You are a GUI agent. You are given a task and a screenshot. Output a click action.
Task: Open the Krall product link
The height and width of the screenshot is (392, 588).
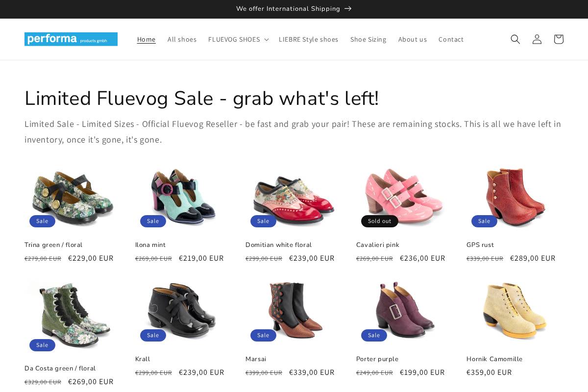tap(143, 359)
